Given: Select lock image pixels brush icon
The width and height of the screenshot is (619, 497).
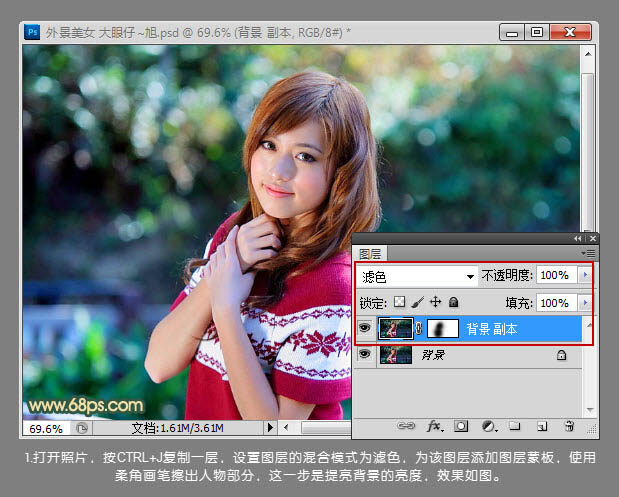Looking at the screenshot, I should click(x=418, y=302).
